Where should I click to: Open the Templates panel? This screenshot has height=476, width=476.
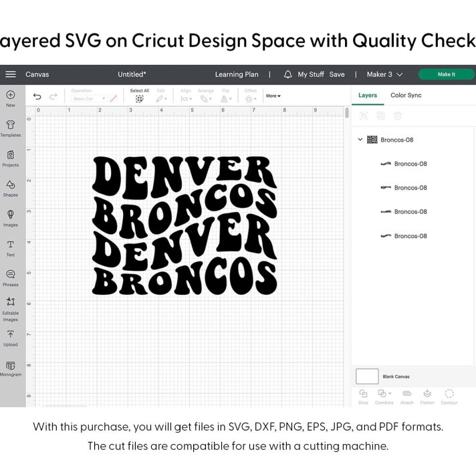[x=10, y=128]
